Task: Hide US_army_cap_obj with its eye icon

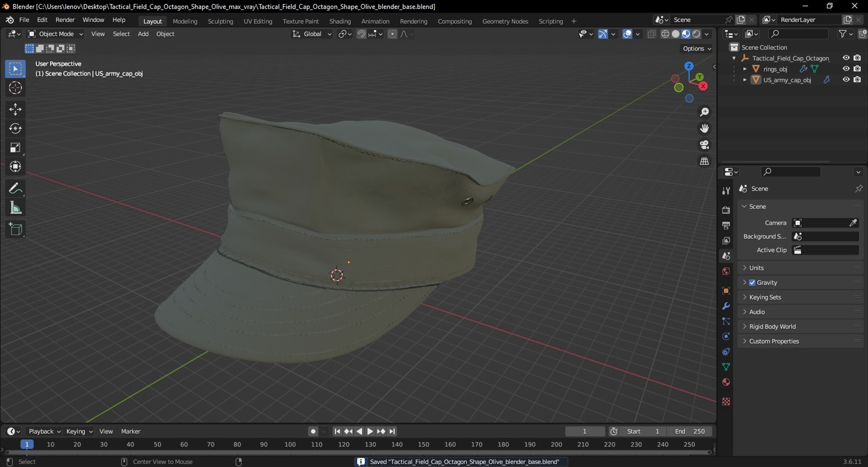Action: (x=846, y=80)
